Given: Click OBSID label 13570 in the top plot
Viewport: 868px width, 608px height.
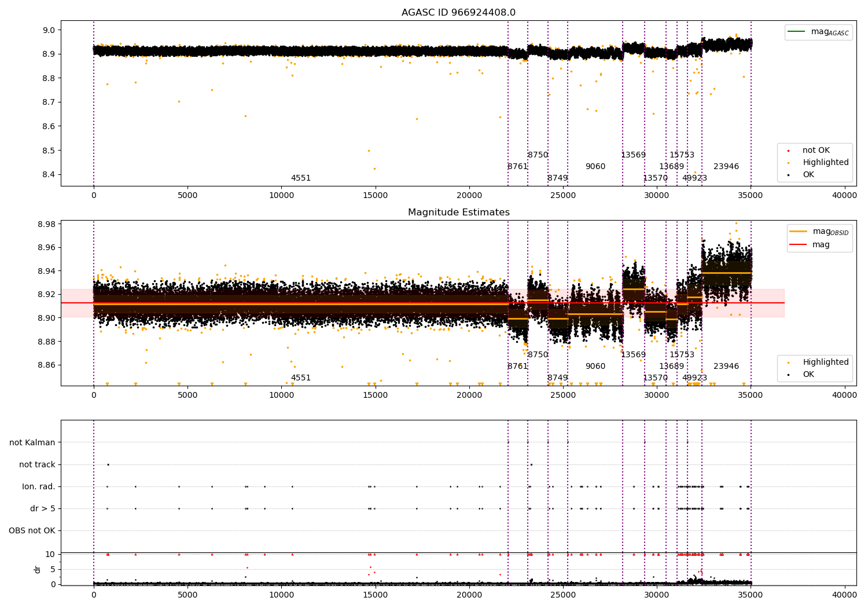Looking at the screenshot, I should pyautogui.click(x=655, y=178).
